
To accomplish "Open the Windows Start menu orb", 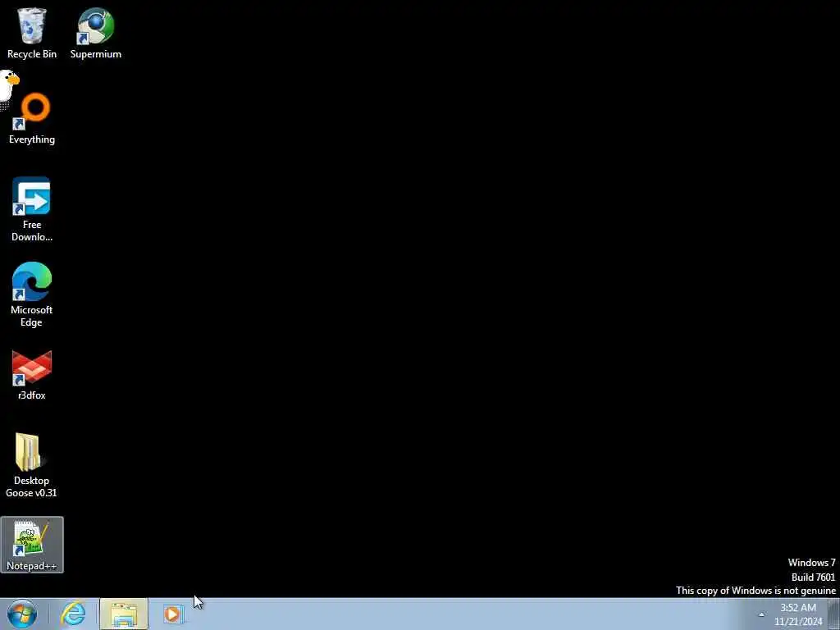I will (x=22, y=614).
